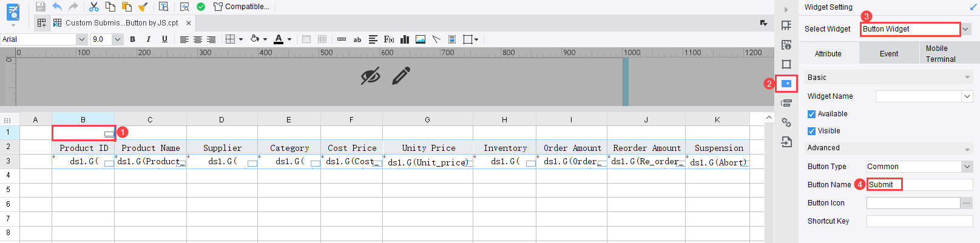
Task: Redo the last undone action
Action: pos(73,7)
